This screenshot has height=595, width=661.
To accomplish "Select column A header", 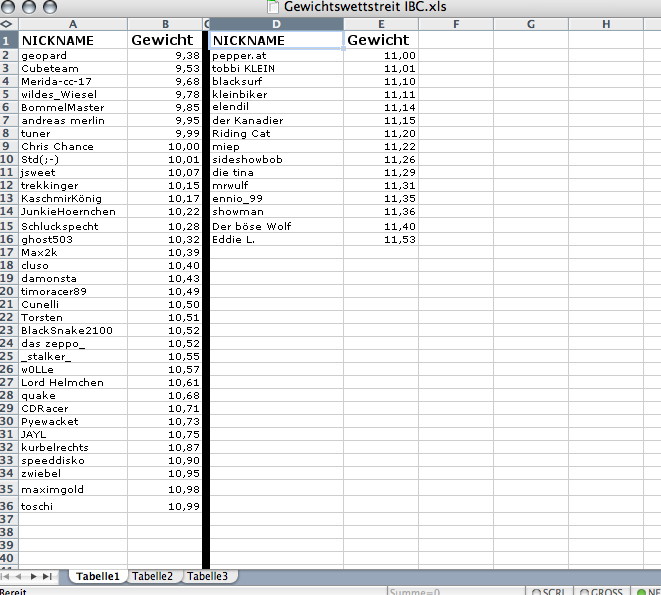I will [73, 23].
